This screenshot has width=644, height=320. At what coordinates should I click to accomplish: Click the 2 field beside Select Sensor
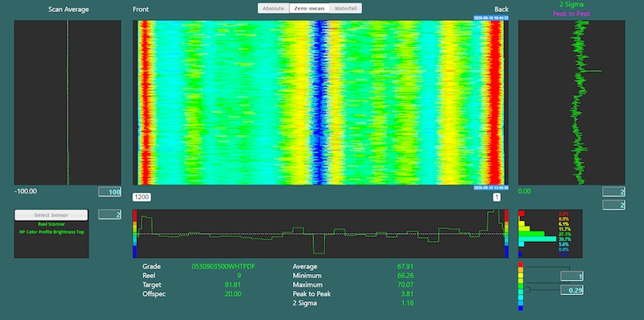click(x=109, y=214)
